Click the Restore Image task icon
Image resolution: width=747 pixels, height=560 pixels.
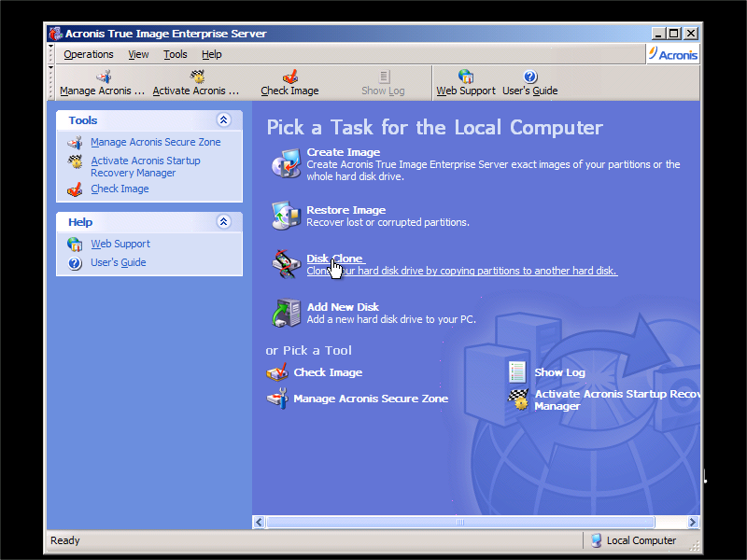[286, 216]
